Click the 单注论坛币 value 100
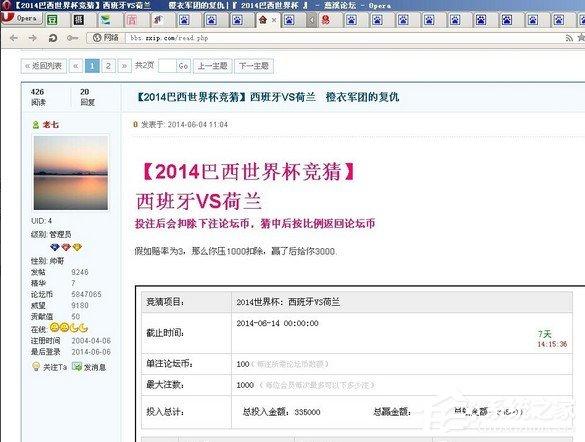The height and width of the screenshot is (442, 585). [243, 364]
